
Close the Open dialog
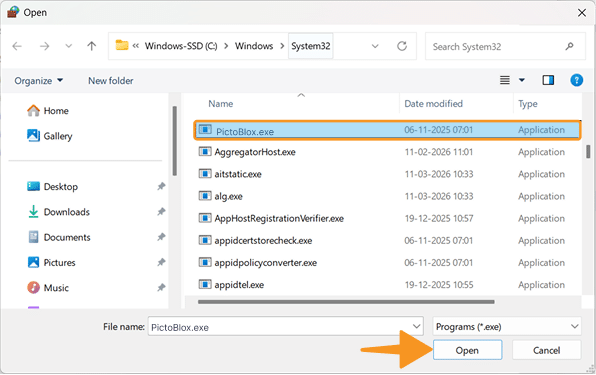pyautogui.click(x=582, y=13)
